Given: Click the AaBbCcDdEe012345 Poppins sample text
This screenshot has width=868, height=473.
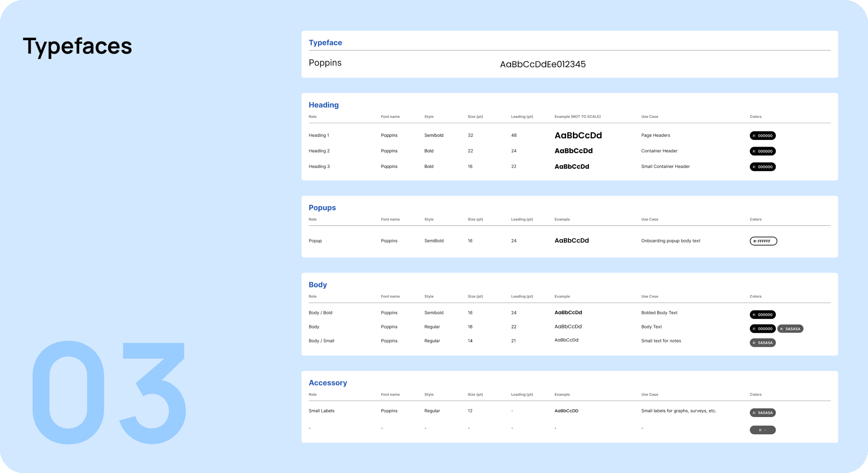Looking at the screenshot, I should pos(542,64).
